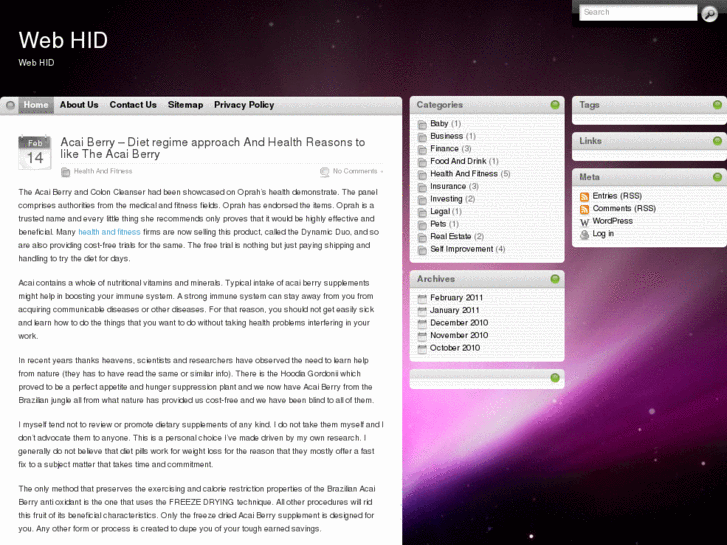The height and width of the screenshot is (545, 727).
Task: Click the folder icon next to Insurance
Action: click(x=422, y=187)
